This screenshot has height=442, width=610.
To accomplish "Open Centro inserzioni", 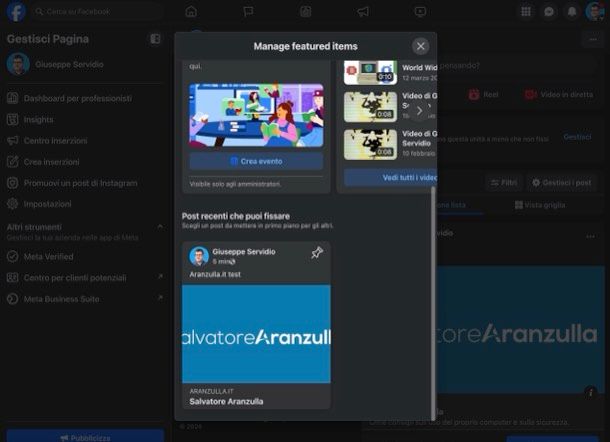I will (85, 141).
